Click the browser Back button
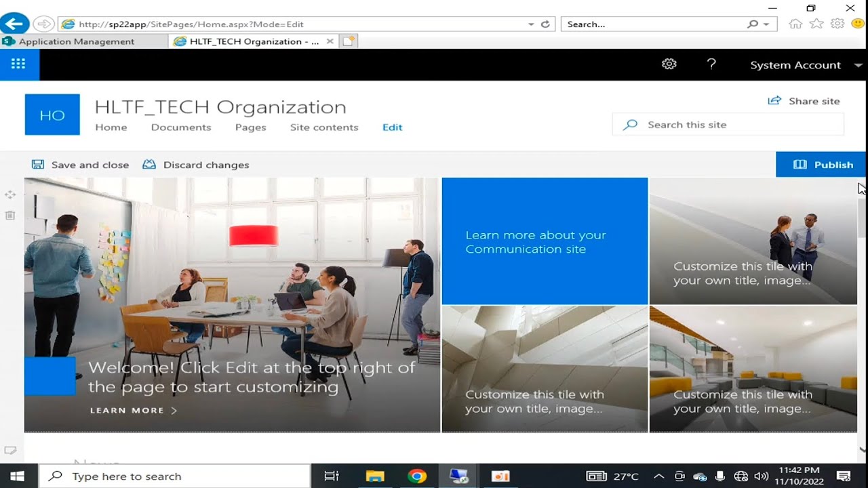Image resolution: width=868 pixels, height=488 pixels. point(14,24)
